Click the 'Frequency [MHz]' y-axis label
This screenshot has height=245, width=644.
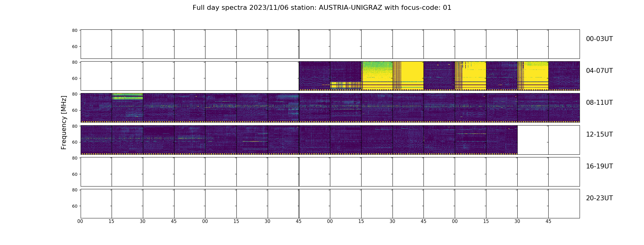pos(64,123)
